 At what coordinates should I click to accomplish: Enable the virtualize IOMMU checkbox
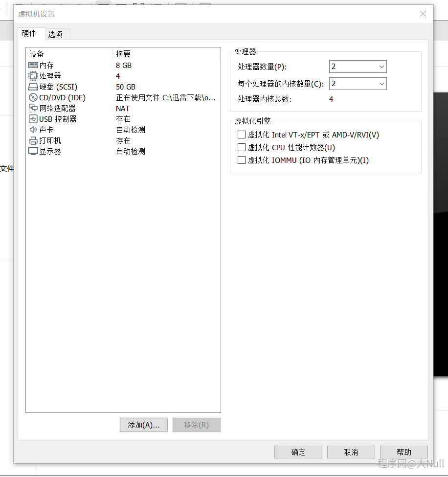click(x=241, y=160)
